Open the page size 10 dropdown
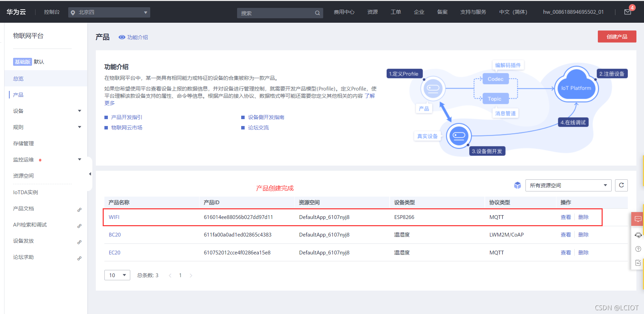The height and width of the screenshot is (314, 644). coord(117,275)
